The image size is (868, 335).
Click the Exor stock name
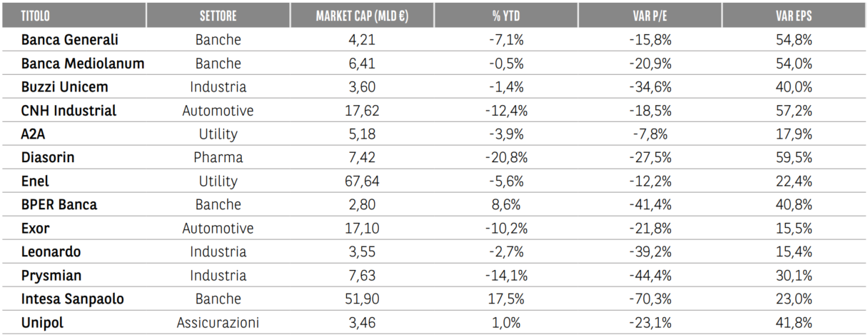[37, 229]
